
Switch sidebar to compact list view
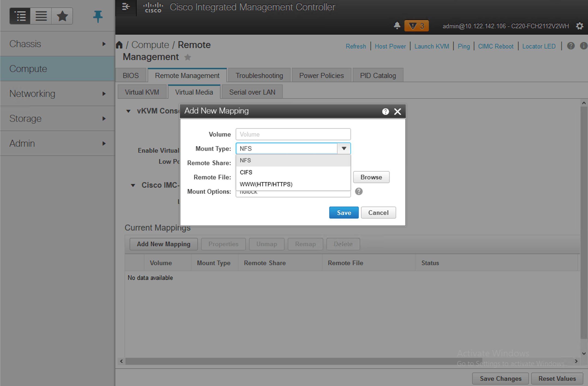click(41, 16)
